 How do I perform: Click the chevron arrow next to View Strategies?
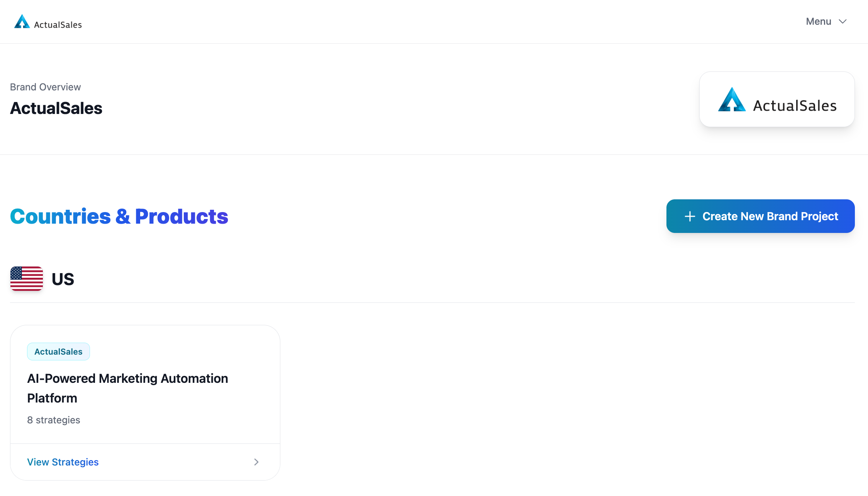pos(256,462)
